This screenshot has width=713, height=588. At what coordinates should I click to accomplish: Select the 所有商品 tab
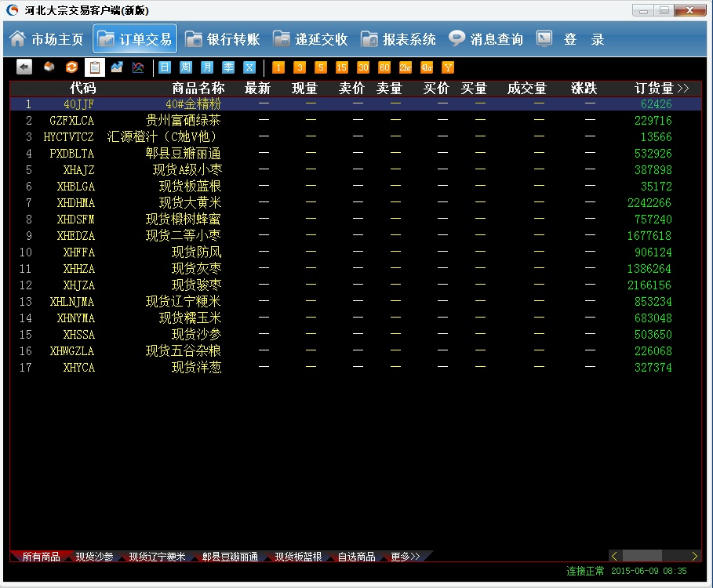41,557
